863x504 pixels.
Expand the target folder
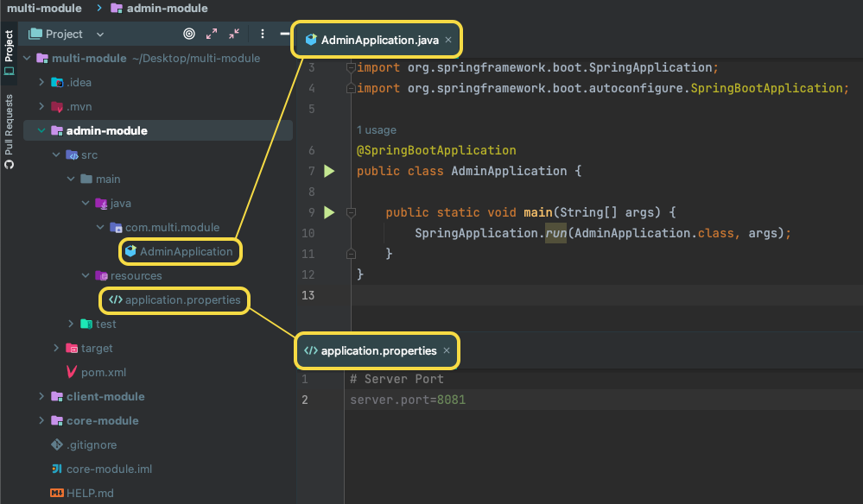click(56, 349)
